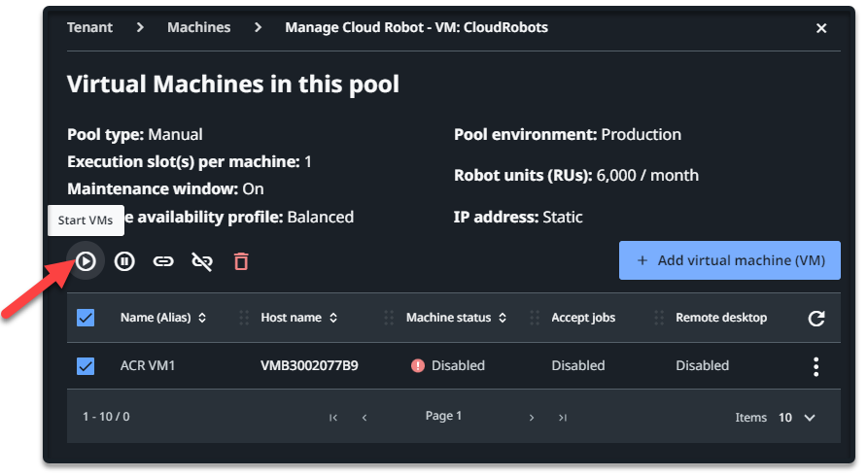Click the Accept jobs column header
The height and width of the screenshot is (476, 868).
(583, 318)
